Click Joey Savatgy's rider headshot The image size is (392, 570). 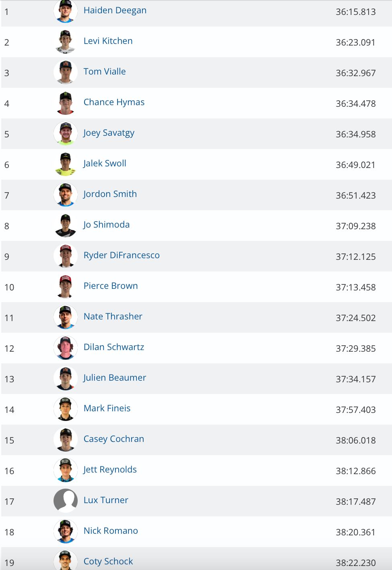pyautogui.click(x=65, y=134)
